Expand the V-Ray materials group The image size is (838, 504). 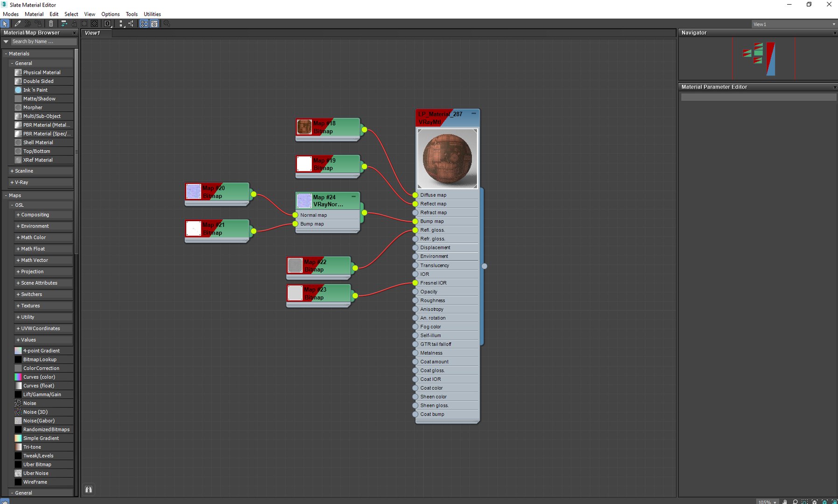click(12, 182)
